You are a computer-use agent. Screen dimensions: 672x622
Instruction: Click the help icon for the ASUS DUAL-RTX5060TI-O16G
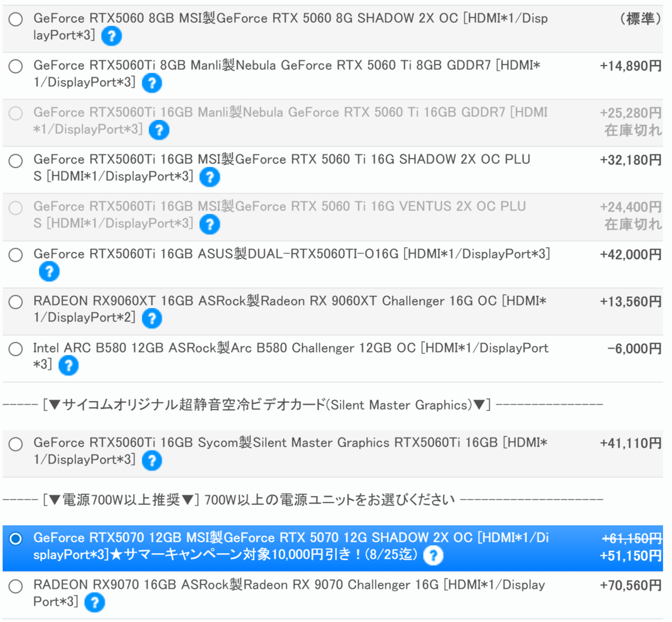pos(49,271)
